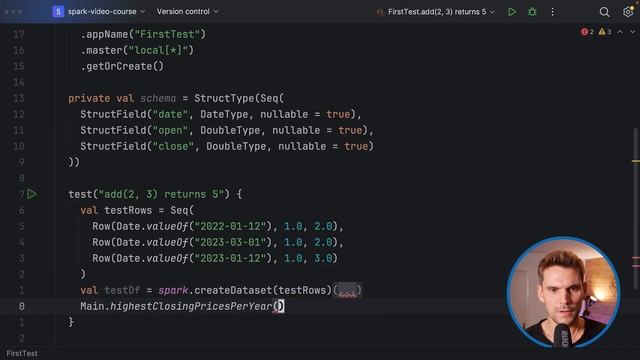This screenshot has height=360, width=640.
Task: Click .getOrCreate() call
Action: [122, 66]
